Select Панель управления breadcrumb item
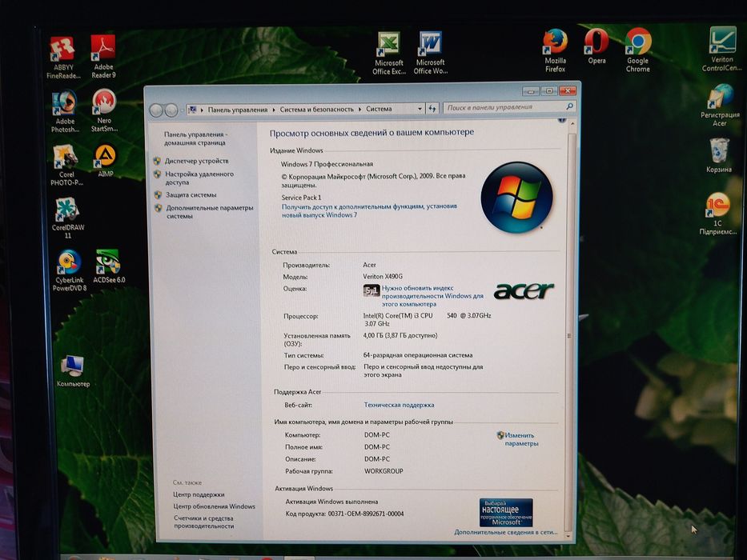This screenshot has height=560, width=747. click(238, 110)
